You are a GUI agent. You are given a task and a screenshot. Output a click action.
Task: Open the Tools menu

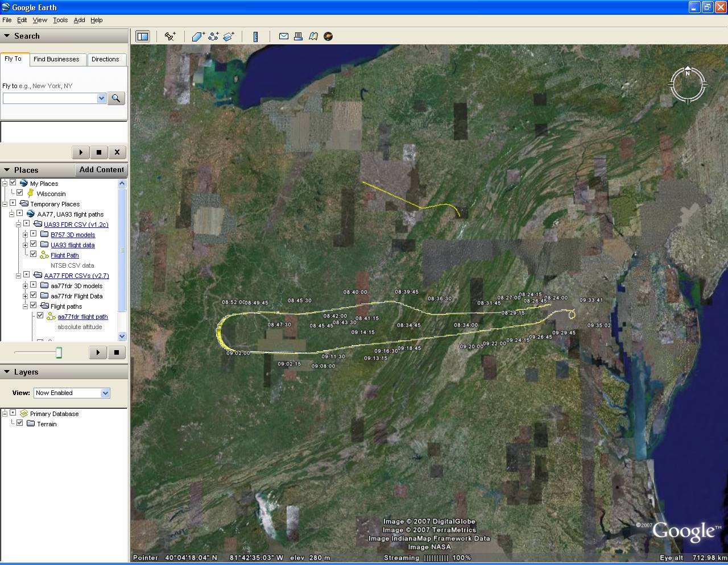coord(60,20)
